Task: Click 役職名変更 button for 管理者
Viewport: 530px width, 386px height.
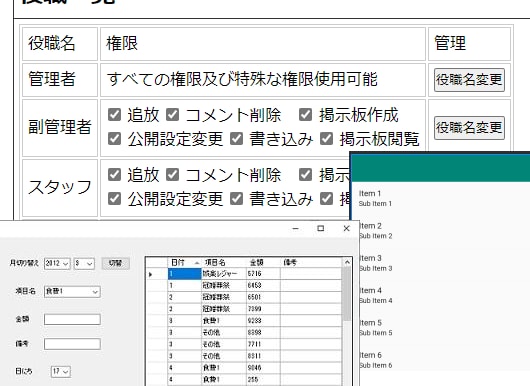Action: click(x=469, y=80)
